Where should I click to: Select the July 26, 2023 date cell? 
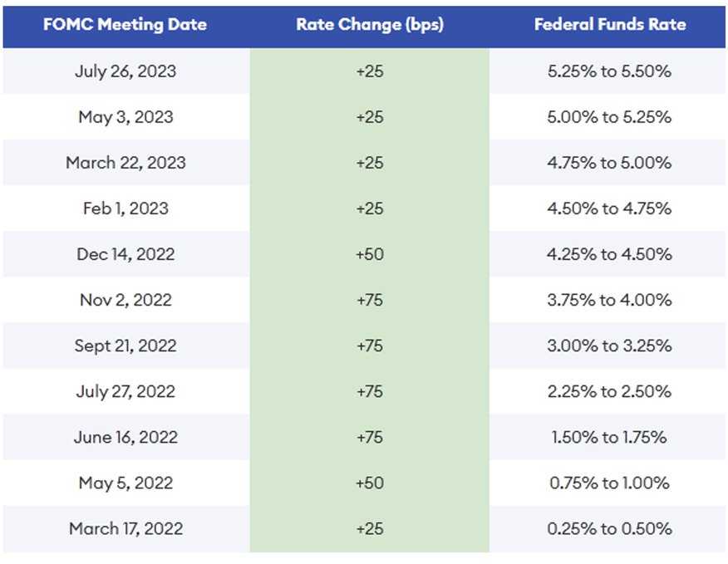coord(126,71)
